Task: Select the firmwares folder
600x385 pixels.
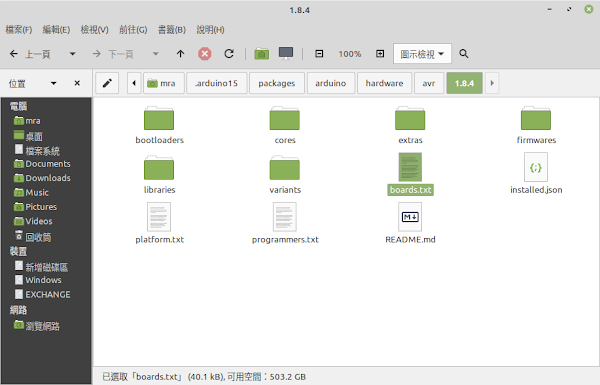Action: coord(536,126)
